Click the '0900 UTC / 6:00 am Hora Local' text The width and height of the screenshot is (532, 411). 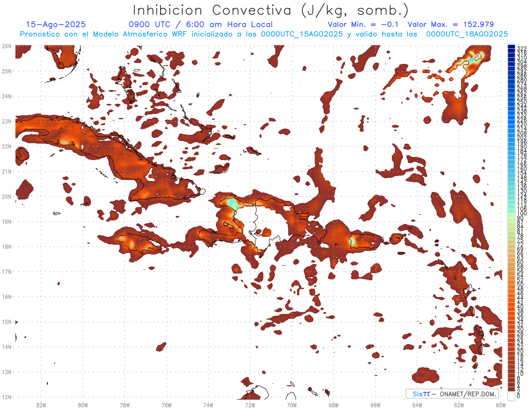click(x=200, y=24)
